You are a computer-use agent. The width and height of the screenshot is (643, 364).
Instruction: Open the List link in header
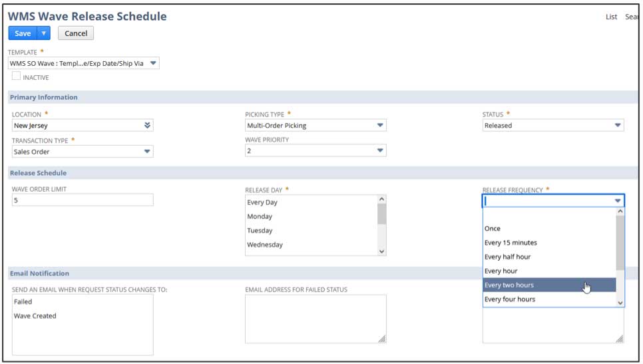611,17
